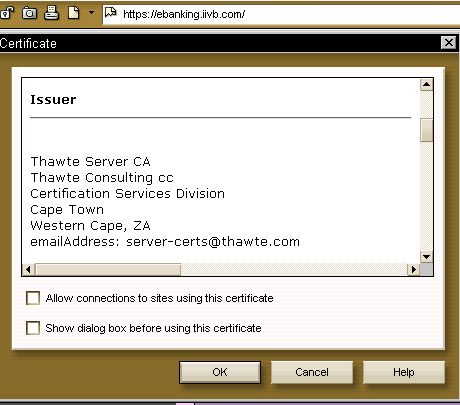Click the Help button
The height and width of the screenshot is (405, 460).
pos(404,372)
